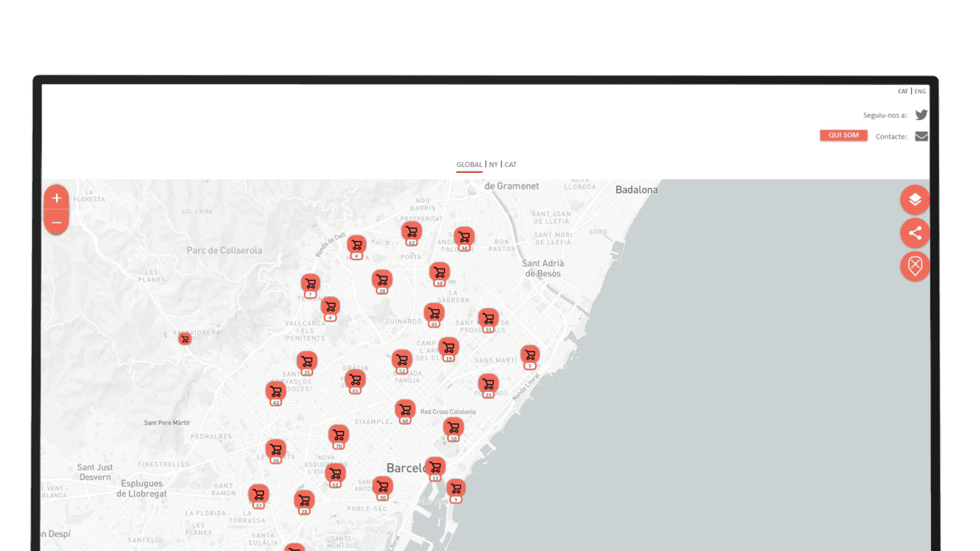Click the cart marker labeled 5 in Sant Martí
Image resolution: width=980 pixels, height=551 pixels.
coord(530,354)
